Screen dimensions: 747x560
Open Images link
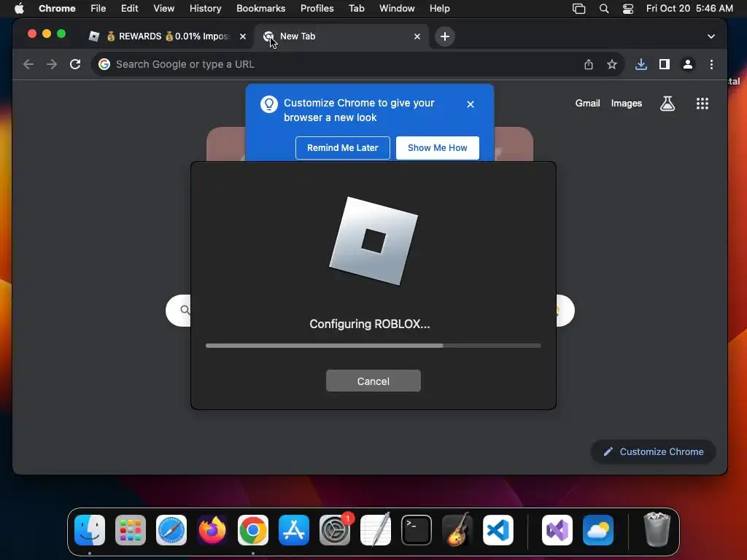pos(626,104)
